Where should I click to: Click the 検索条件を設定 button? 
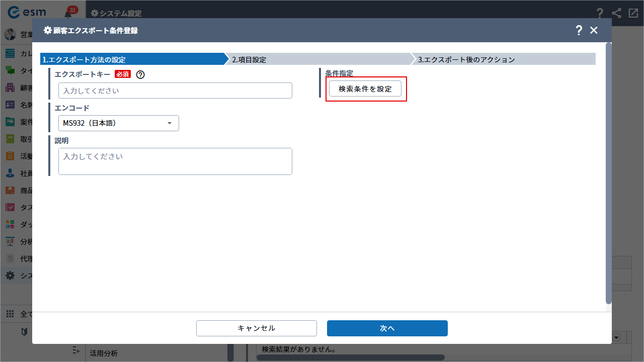(365, 89)
